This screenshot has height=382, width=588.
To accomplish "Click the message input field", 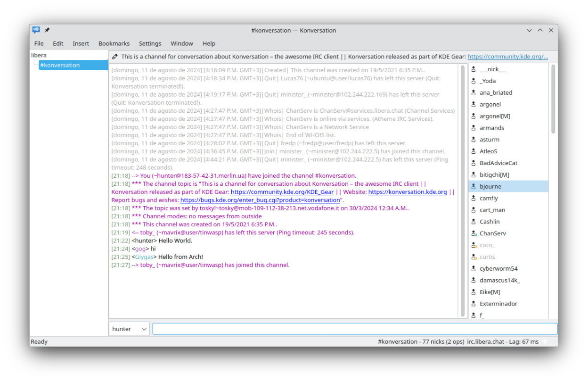I will [354, 329].
